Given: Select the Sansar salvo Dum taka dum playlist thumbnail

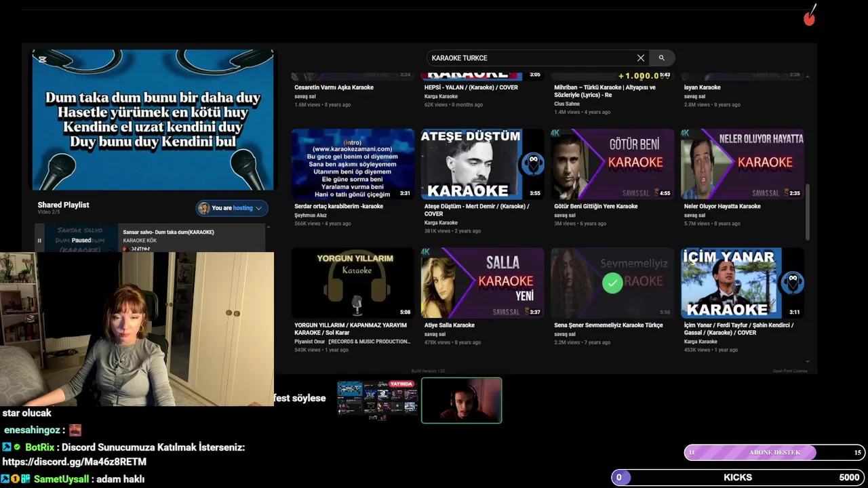Looking at the screenshot, I should click(x=81, y=239).
